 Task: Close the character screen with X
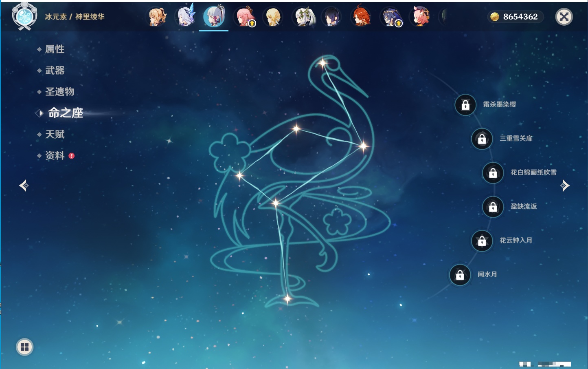564,17
